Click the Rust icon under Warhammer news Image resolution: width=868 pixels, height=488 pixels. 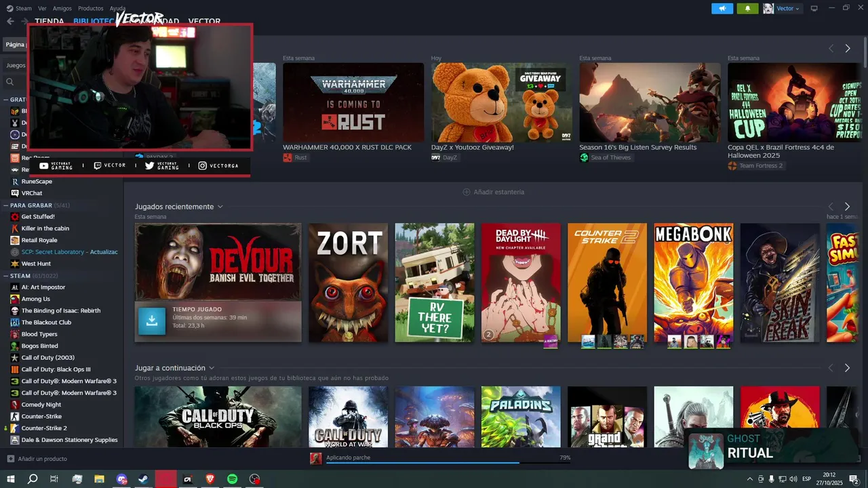point(288,157)
